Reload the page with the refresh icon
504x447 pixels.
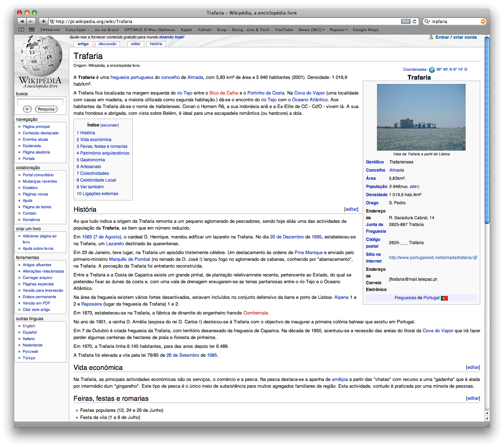(415, 21)
